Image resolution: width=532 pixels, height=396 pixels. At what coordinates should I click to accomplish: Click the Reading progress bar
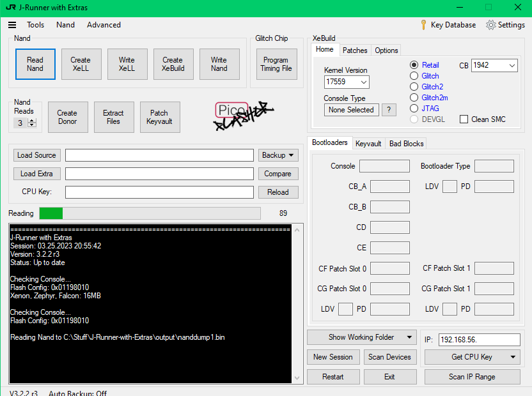(x=150, y=213)
